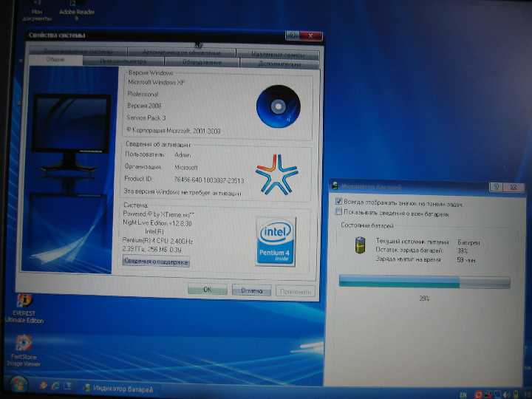
Task: Click the battery charge progress bar
Action: [x=424, y=282]
